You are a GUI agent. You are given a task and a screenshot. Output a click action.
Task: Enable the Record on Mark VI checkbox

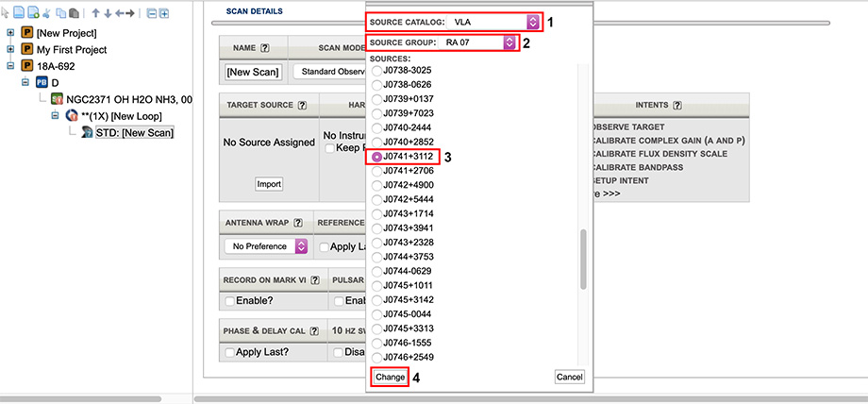[230, 300]
